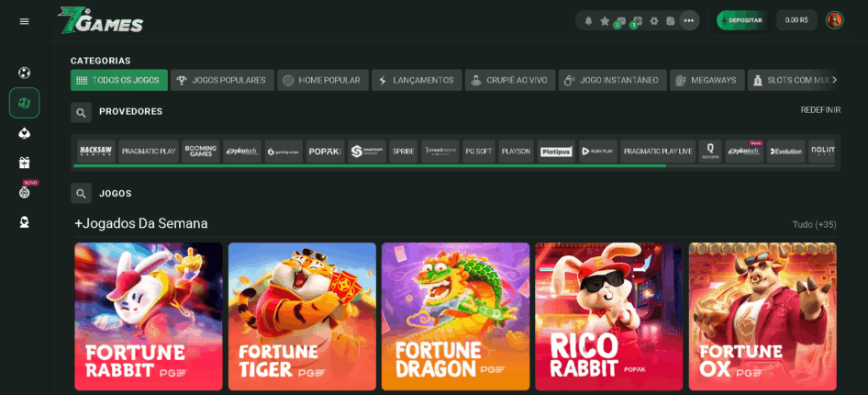Click the 7Games logo
The image size is (868, 395).
pos(101,20)
